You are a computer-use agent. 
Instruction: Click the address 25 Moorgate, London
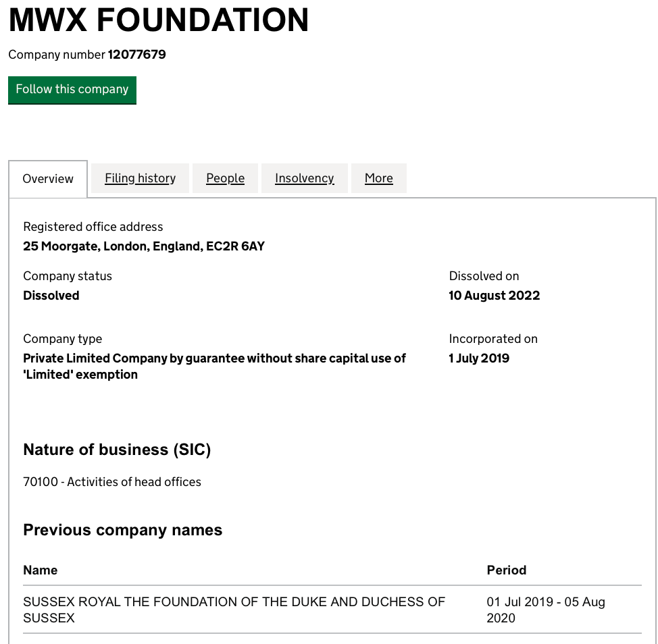[144, 246]
